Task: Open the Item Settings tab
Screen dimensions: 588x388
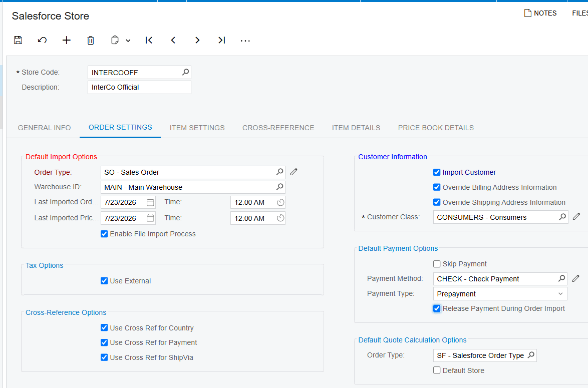Action: pyautogui.click(x=197, y=128)
